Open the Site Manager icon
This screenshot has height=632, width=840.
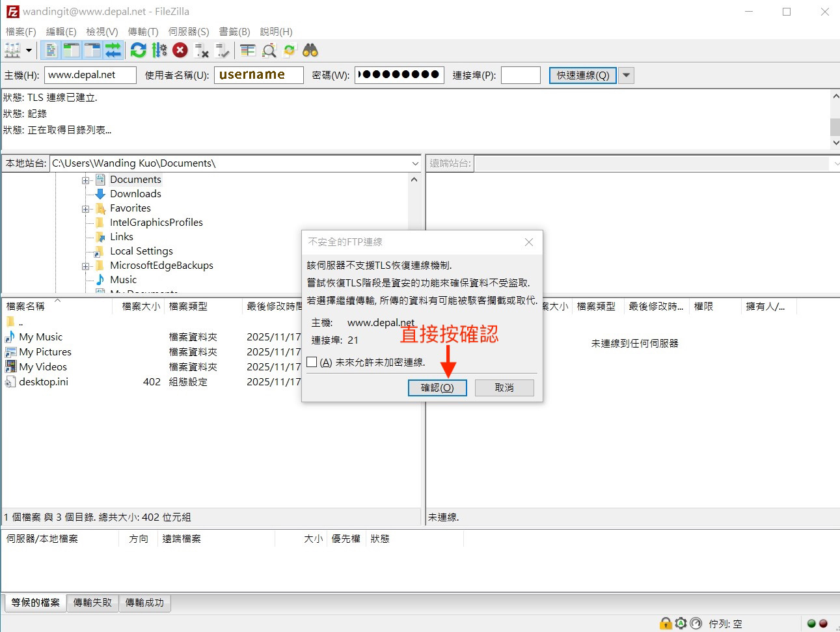[12, 51]
